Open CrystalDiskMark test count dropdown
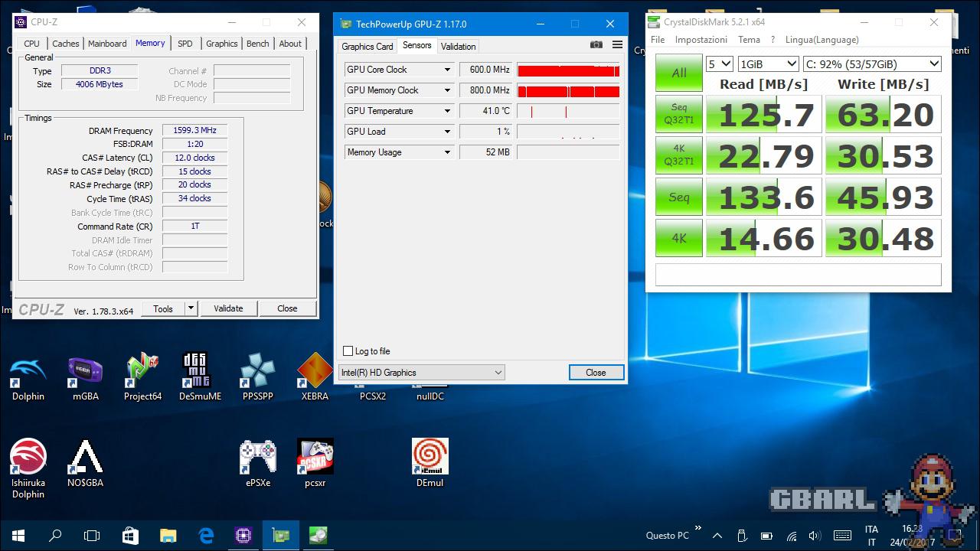The height and width of the screenshot is (551, 980). coord(719,64)
